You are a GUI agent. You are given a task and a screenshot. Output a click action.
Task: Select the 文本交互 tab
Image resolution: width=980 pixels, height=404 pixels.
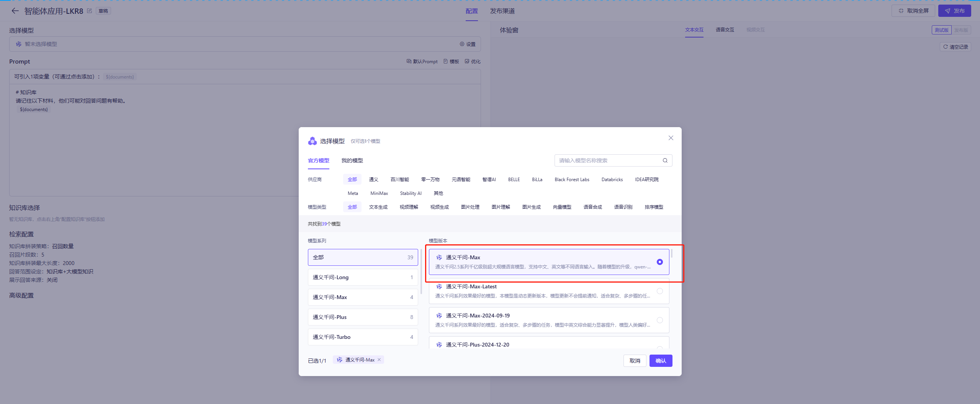point(694,30)
